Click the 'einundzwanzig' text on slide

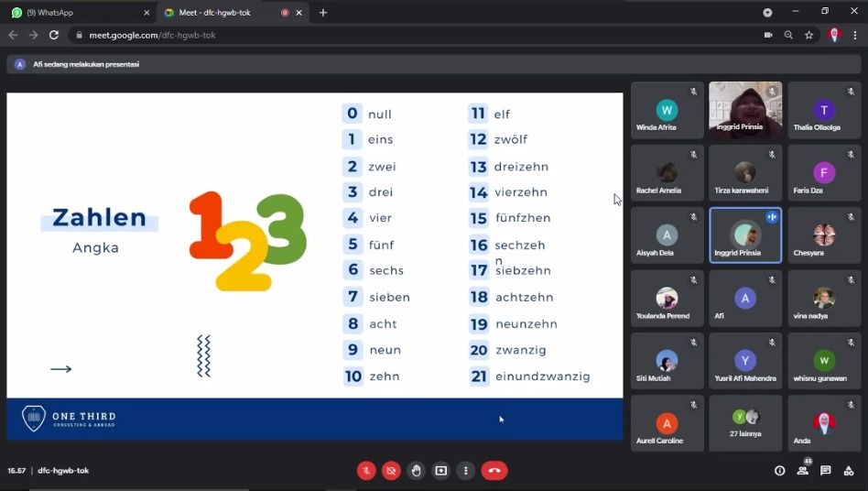542,376
